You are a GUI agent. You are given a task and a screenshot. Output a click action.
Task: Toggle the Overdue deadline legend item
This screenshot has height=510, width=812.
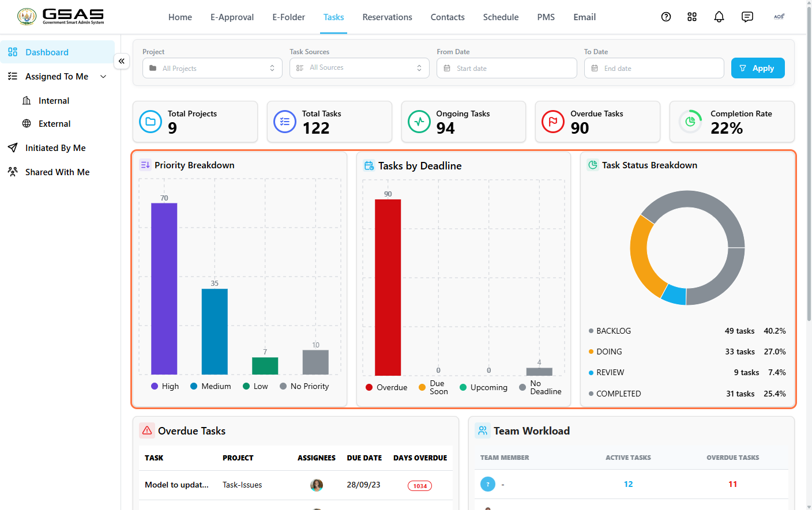(386, 387)
